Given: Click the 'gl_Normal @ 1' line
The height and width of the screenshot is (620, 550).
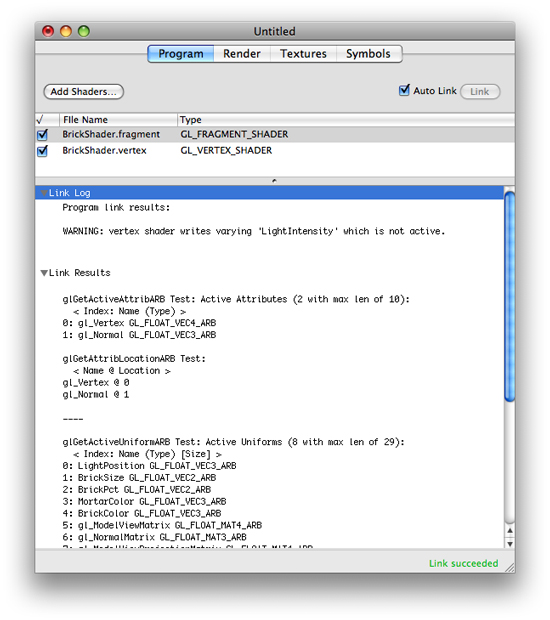Looking at the screenshot, I should click(x=96, y=395).
